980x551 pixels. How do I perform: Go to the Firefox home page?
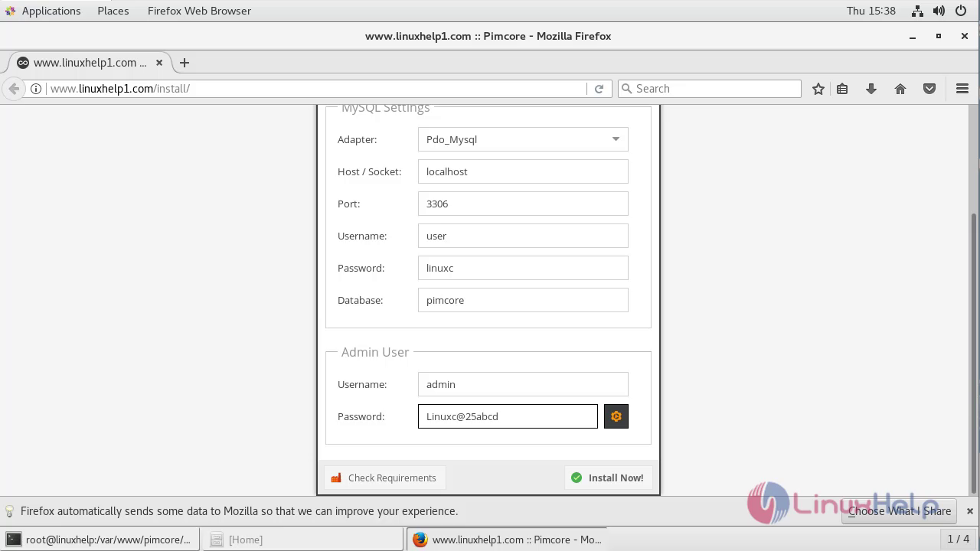(900, 89)
